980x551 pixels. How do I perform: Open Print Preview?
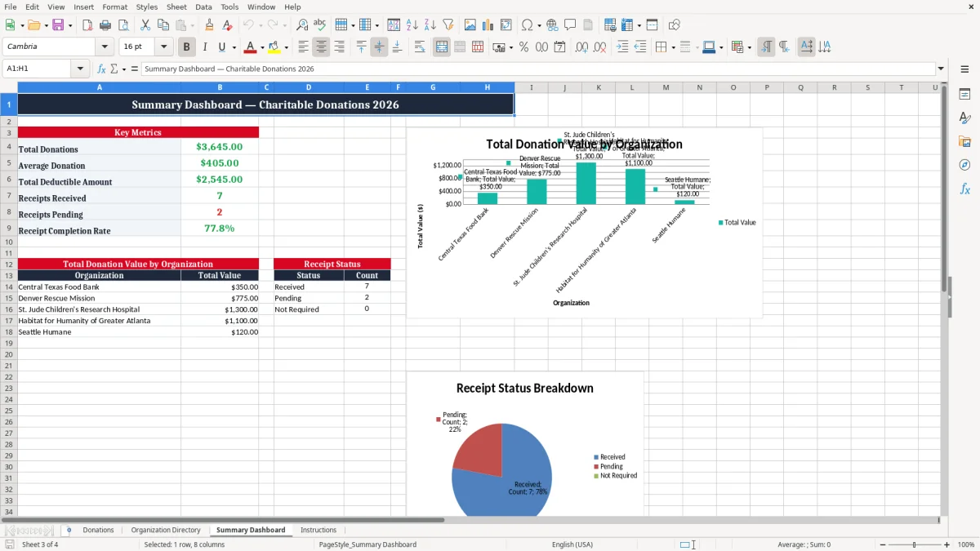click(123, 25)
